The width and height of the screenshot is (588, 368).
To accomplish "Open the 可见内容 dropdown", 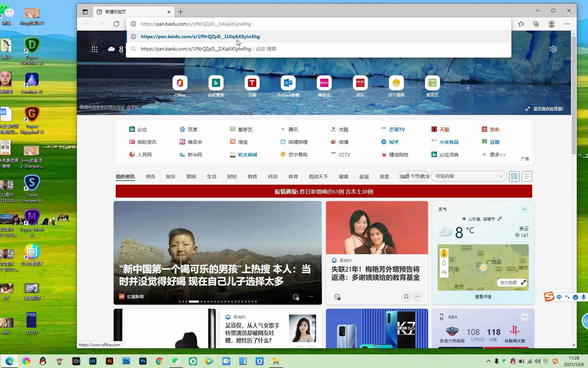I will point(469,176).
